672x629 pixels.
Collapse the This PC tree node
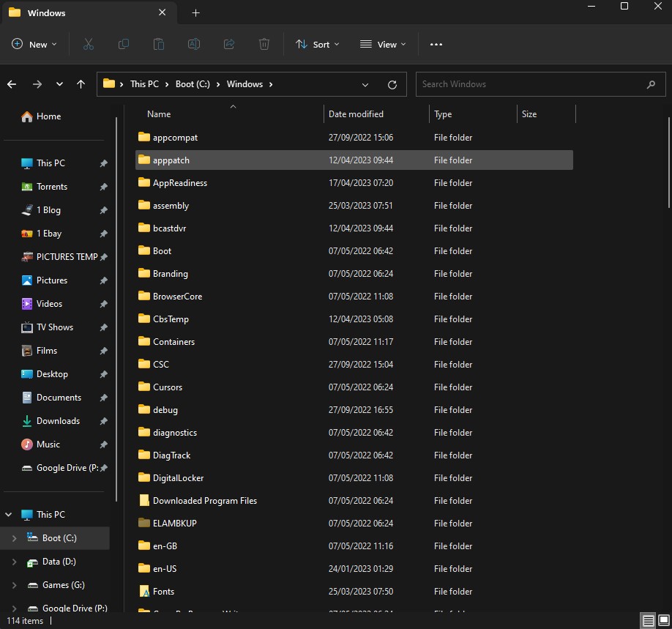9,515
